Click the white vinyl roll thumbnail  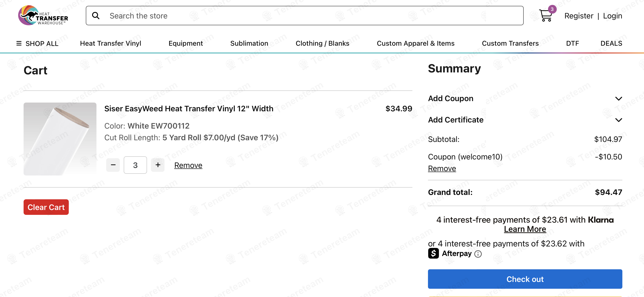pyautogui.click(x=60, y=139)
